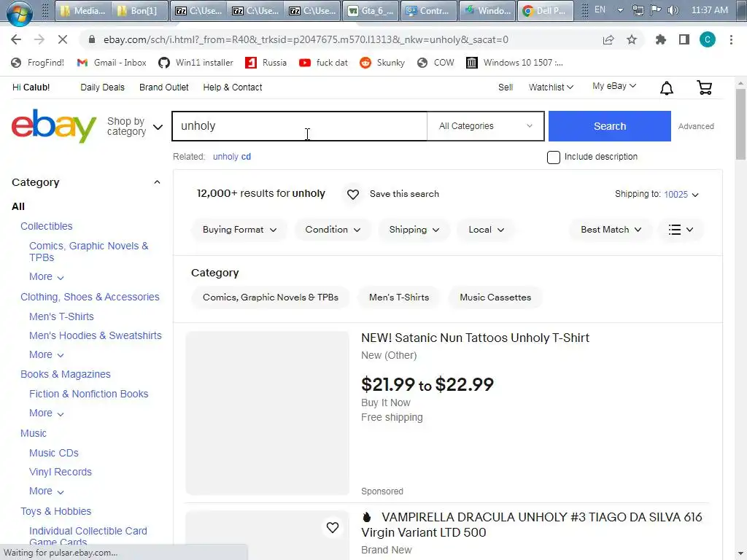Viewport: 747px width, 560px height.
Task: Expand More under Clothing, Shoes & Accessories
Action: click(x=46, y=355)
